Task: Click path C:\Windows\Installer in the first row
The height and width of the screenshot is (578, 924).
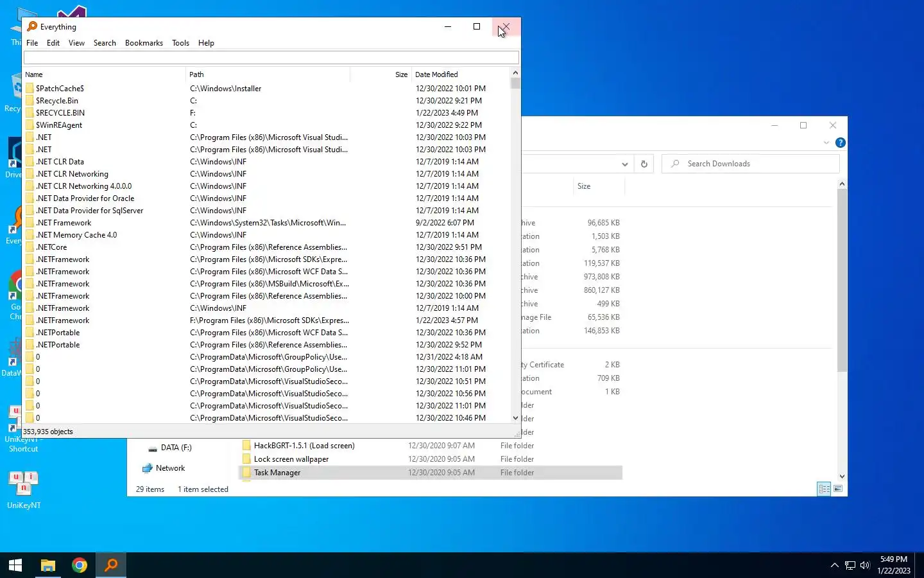Action: pos(226,89)
